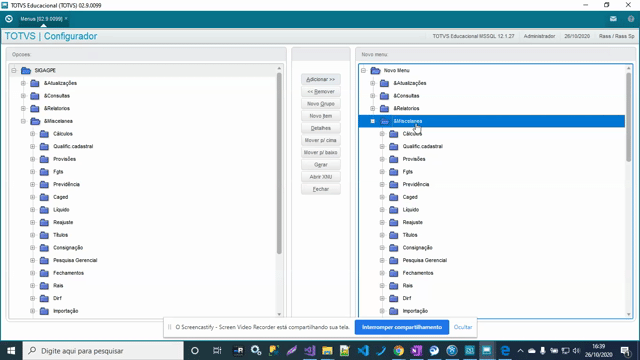Click Mover p/ baixo button
Screen dimensions: 640x360
(321, 153)
